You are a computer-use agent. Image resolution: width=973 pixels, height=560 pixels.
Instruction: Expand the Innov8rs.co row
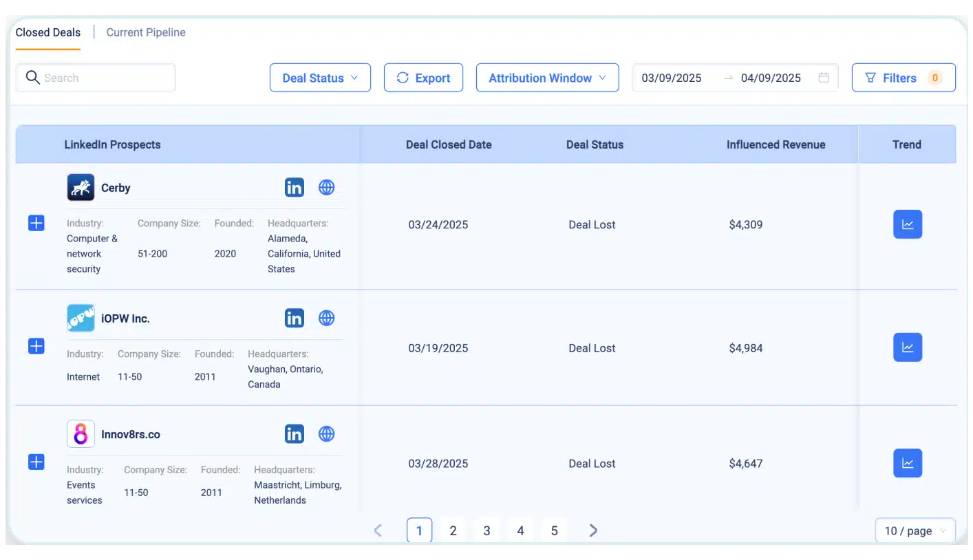coord(36,462)
